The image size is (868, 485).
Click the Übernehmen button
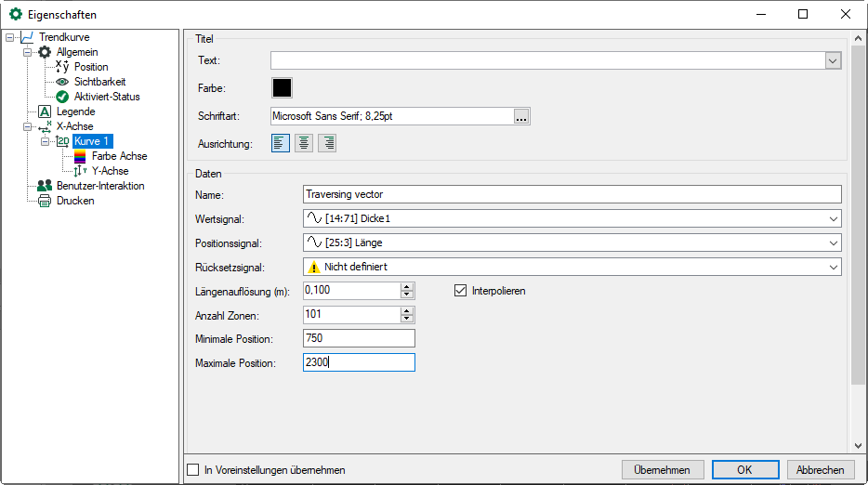663,470
